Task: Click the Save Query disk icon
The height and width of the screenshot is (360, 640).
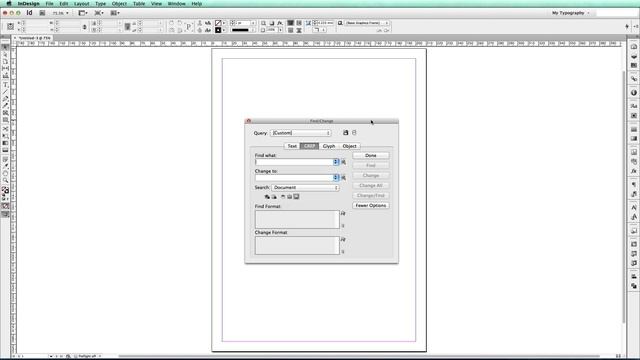Action: 346,133
